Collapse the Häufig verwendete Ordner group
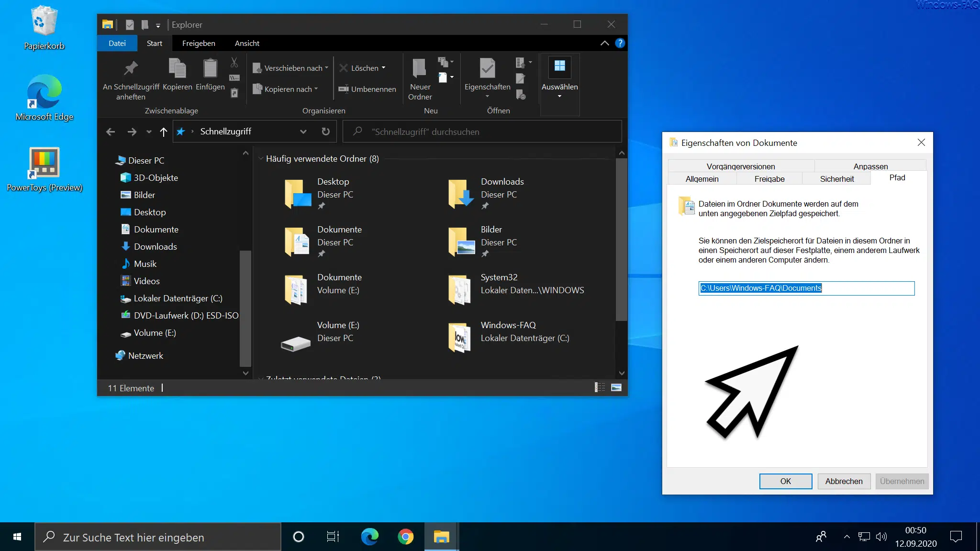 coord(261,158)
